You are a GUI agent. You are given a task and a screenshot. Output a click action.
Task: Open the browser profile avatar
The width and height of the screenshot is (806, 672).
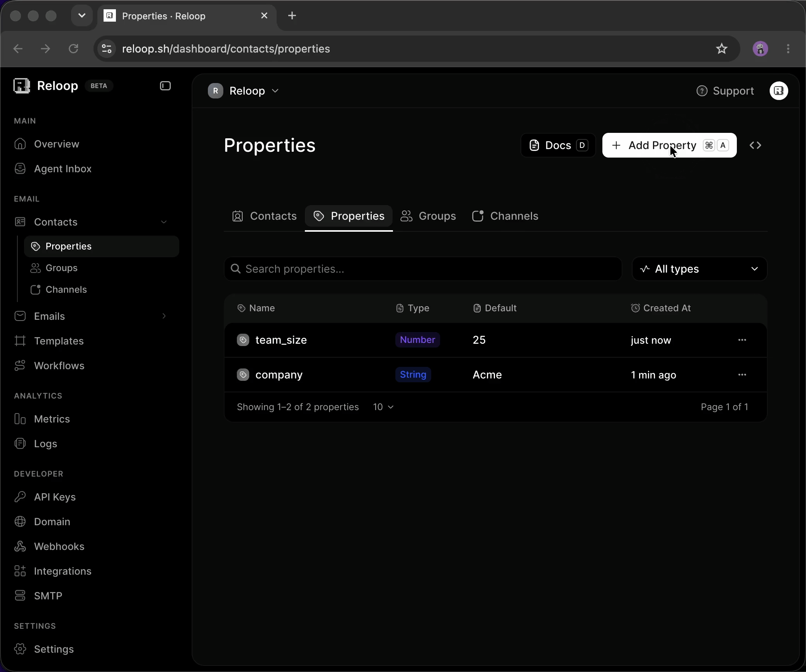pyautogui.click(x=760, y=49)
